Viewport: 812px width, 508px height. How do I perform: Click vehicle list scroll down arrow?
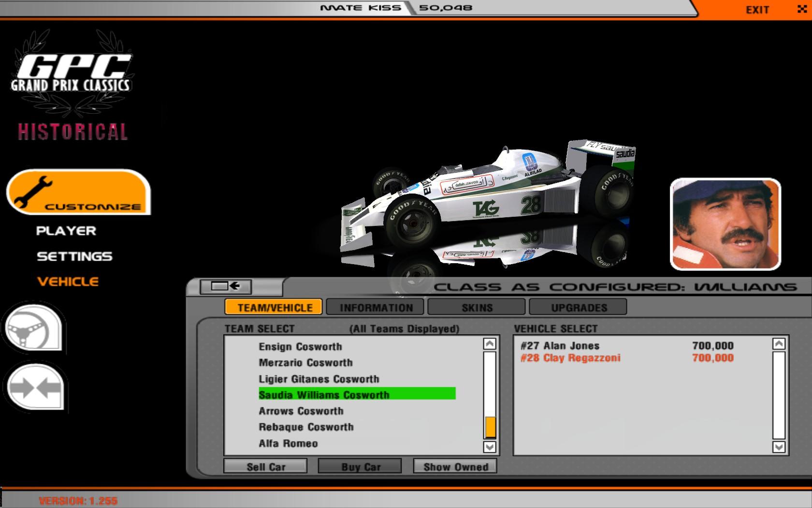click(779, 447)
